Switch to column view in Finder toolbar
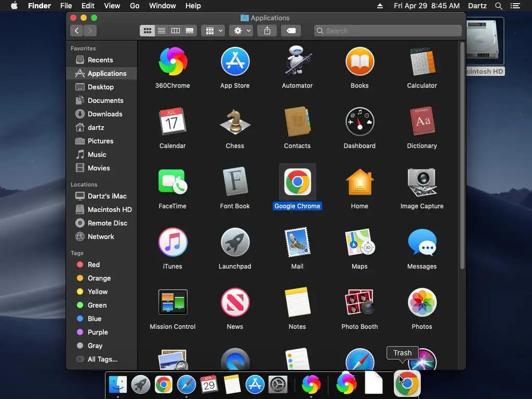Viewport: 532px width, 399px height. (x=176, y=31)
